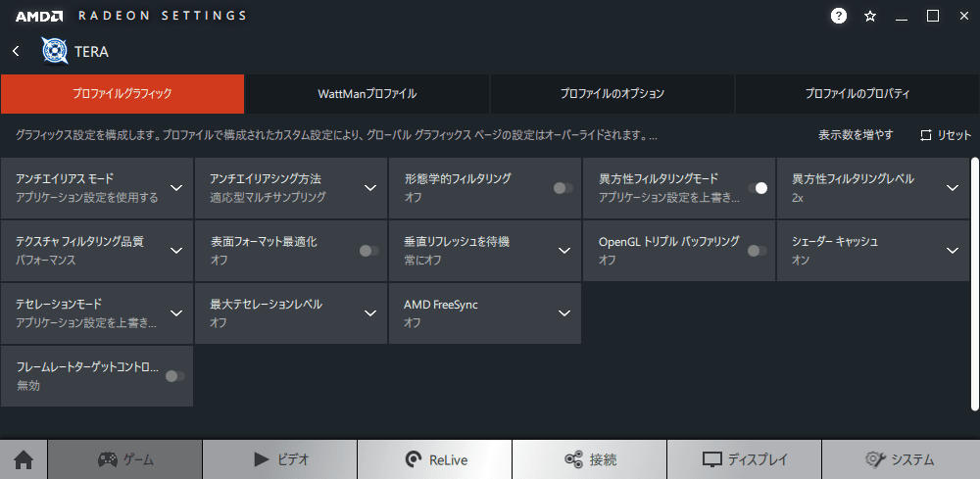Go to Home via the house icon
980x479 pixels.
tap(24, 460)
